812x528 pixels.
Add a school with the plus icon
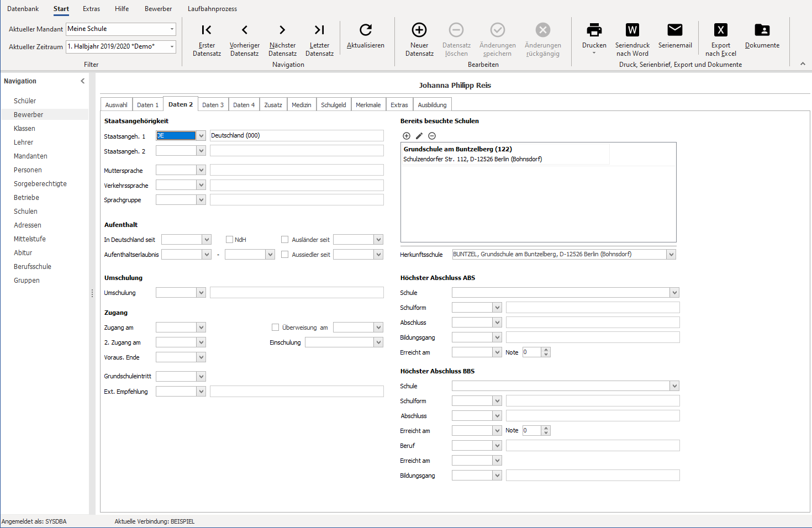[407, 136]
